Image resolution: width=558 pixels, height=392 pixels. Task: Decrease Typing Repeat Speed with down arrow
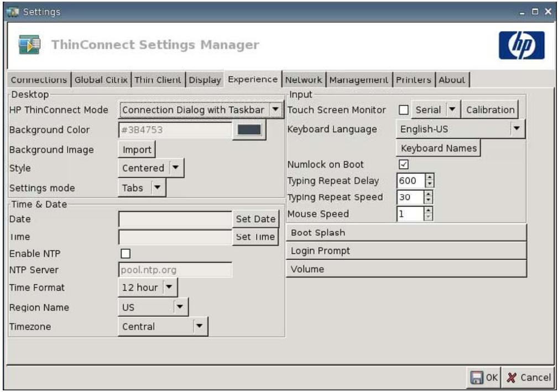point(428,201)
